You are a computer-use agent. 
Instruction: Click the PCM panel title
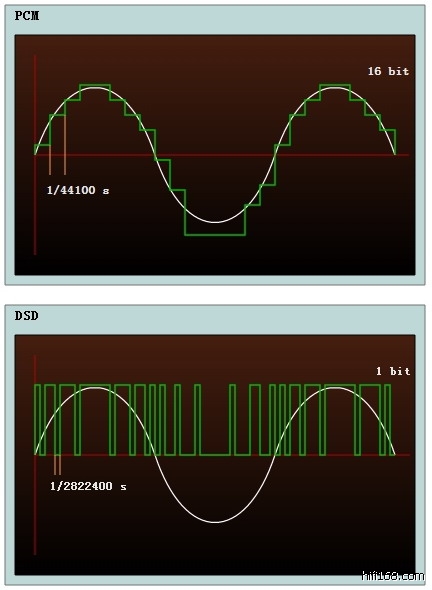coord(27,16)
